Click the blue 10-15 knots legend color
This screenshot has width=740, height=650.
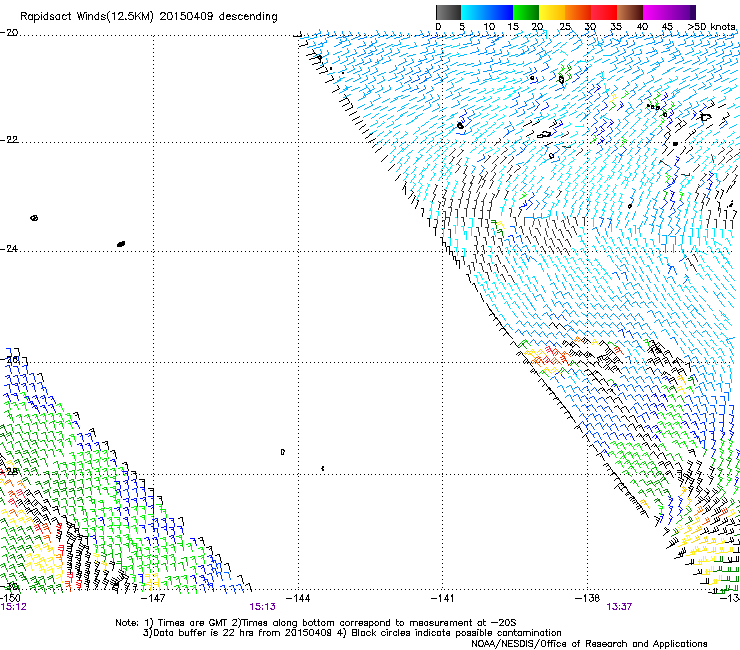click(500, 12)
